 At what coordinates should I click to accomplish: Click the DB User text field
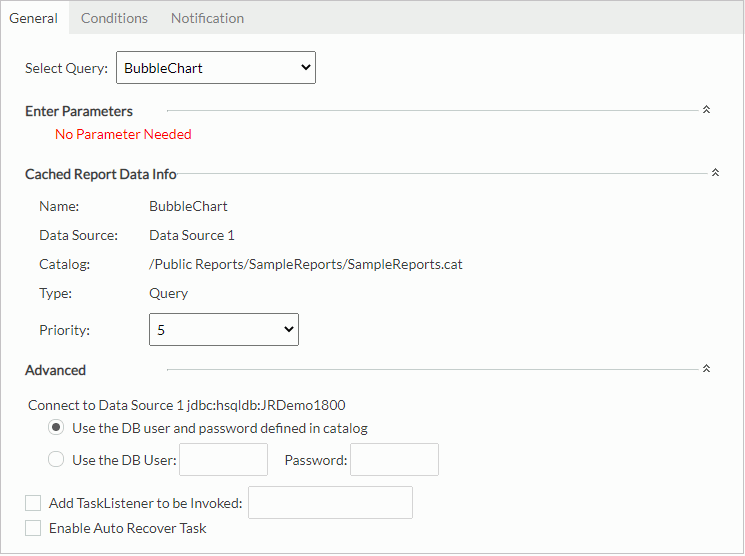coord(223,460)
